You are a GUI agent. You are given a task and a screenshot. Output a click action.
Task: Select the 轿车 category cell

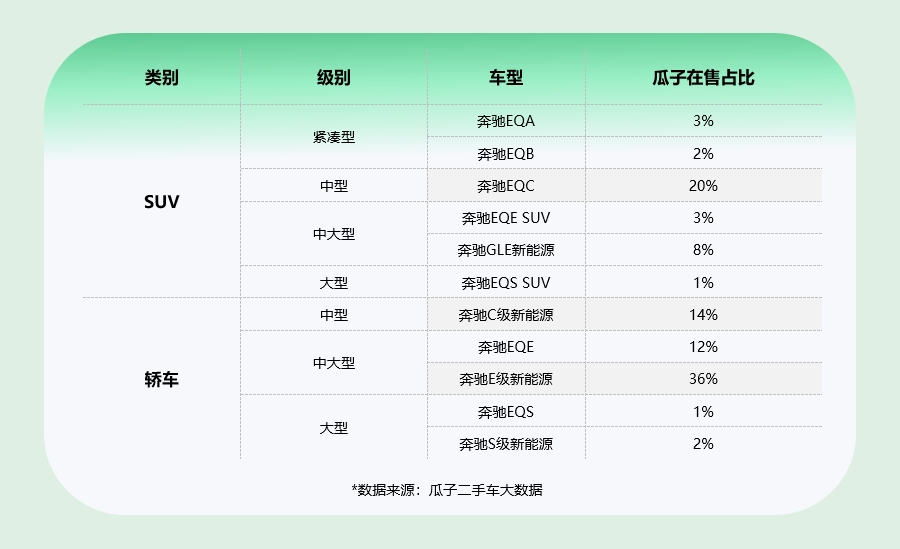click(161, 380)
